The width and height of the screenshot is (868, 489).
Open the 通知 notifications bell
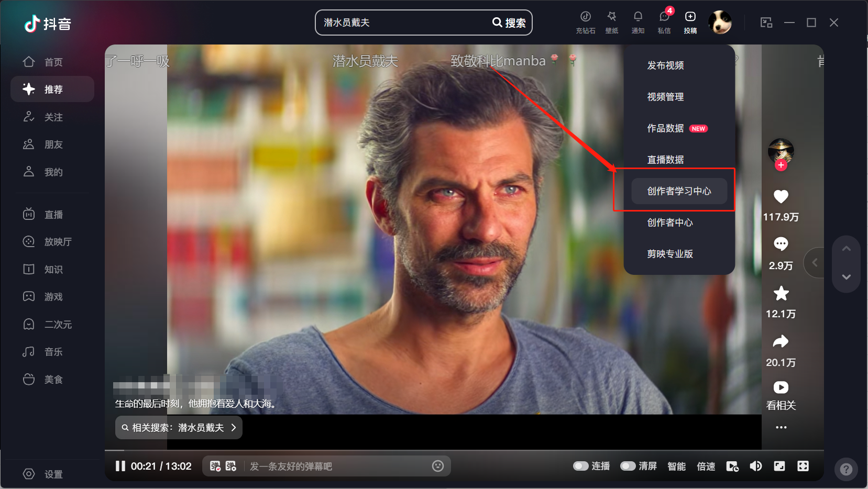(638, 18)
